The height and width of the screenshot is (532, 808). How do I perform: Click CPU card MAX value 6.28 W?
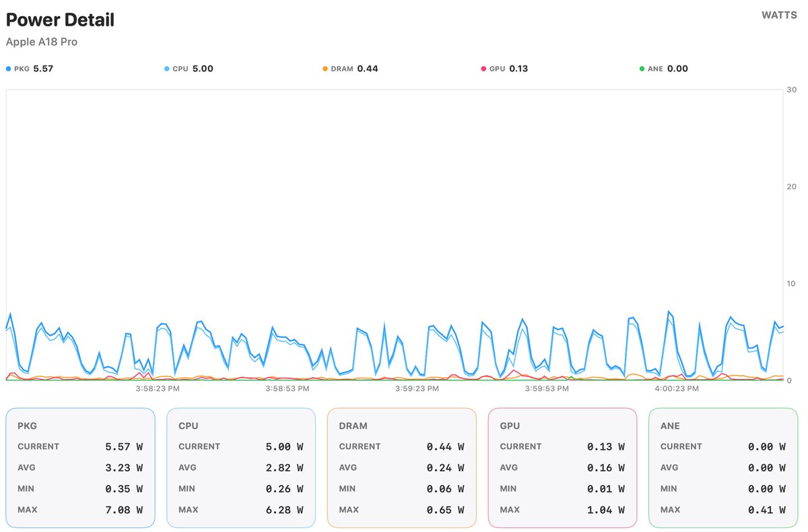point(285,510)
